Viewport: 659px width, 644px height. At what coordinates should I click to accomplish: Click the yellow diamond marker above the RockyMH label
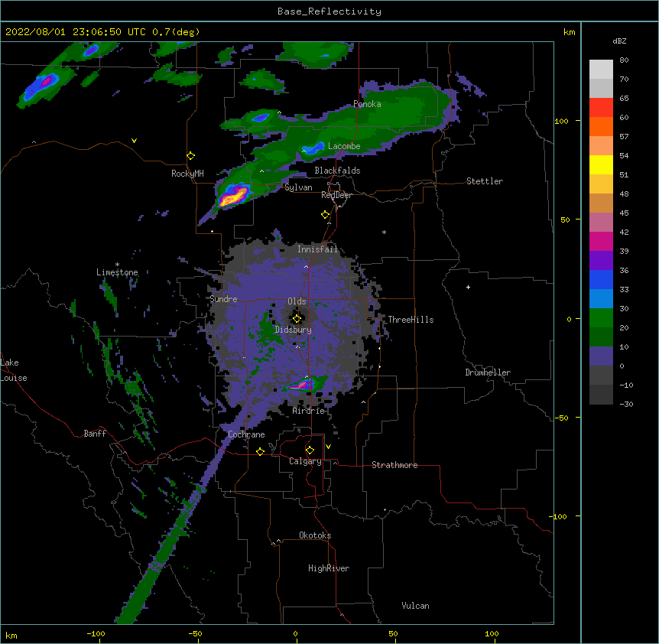point(191,156)
